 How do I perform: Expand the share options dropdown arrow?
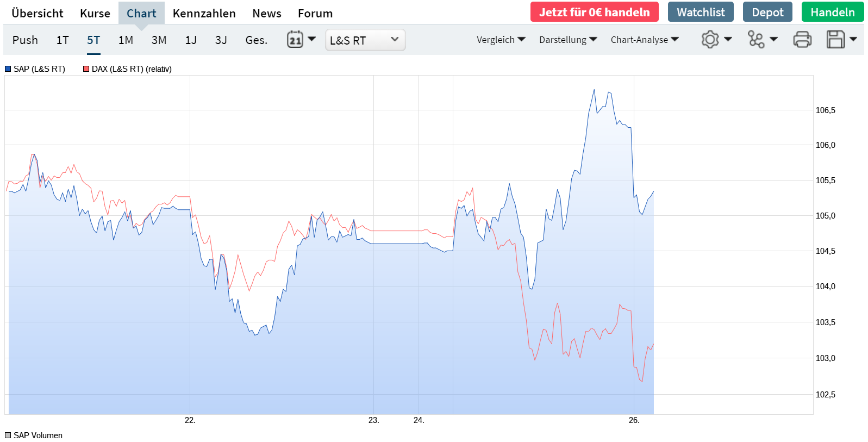[x=773, y=39]
